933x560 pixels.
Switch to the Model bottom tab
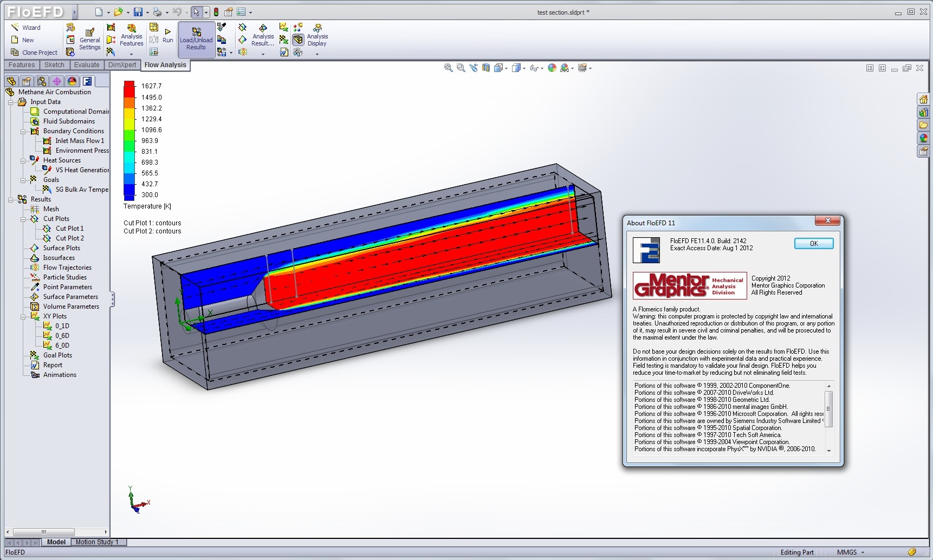tap(56, 542)
